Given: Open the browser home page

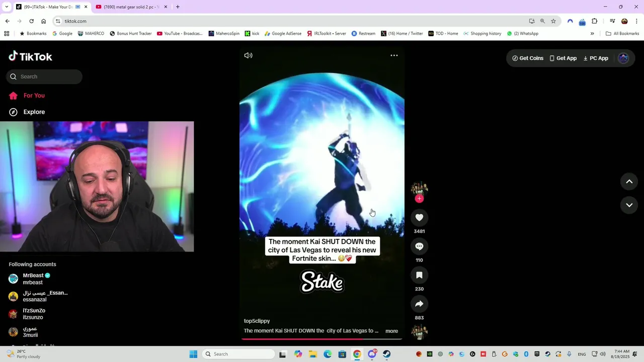Looking at the screenshot, I should tap(43, 21).
